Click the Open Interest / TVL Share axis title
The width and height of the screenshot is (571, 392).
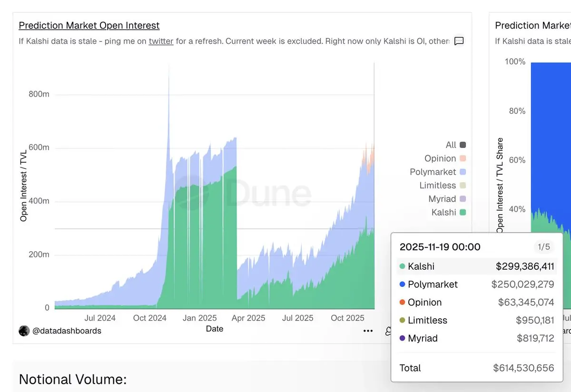point(500,186)
